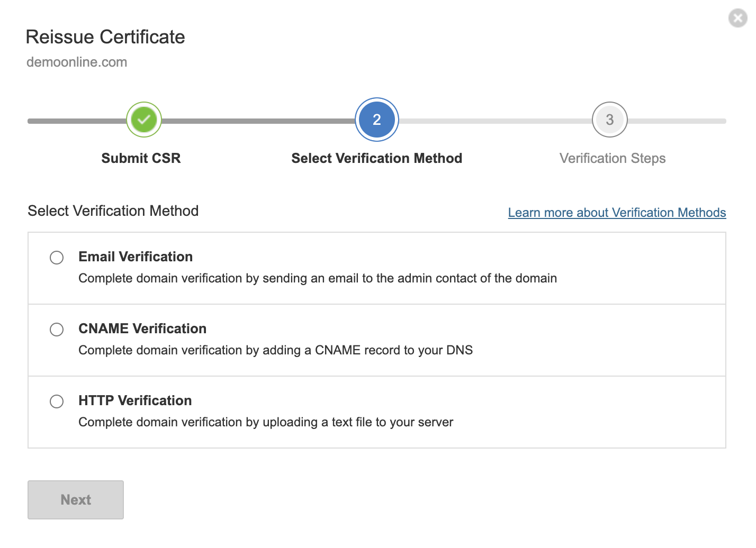
Task: Click the step 3 circle indicator
Action: tap(609, 120)
